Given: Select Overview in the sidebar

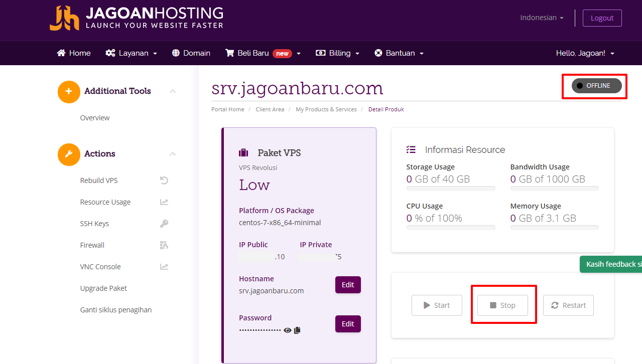Looking at the screenshot, I should [95, 118].
